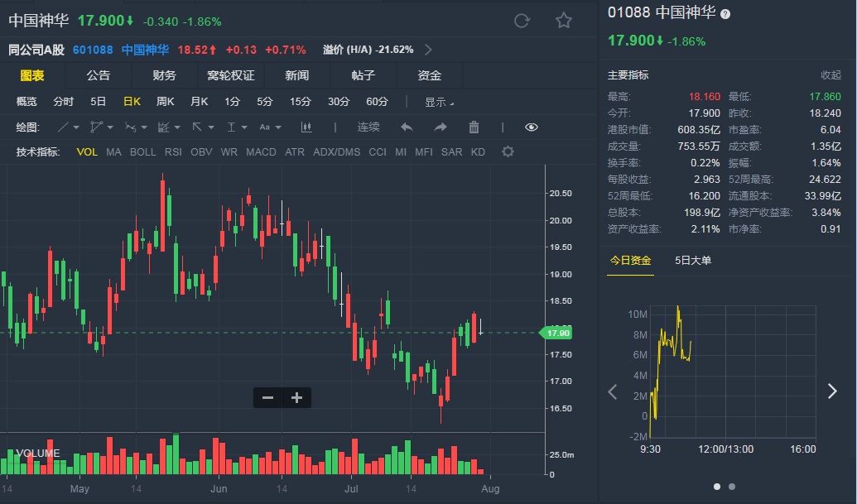Image resolution: width=857 pixels, height=504 pixels.
Task: Click the help question mark icon
Action: click(x=725, y=14)
